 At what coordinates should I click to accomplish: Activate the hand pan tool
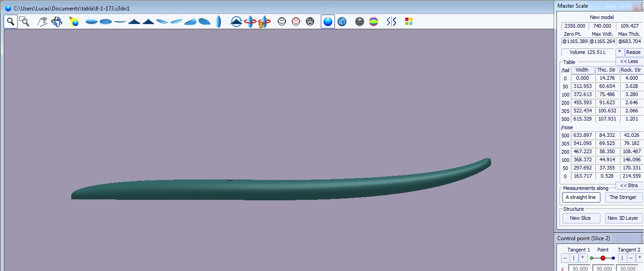pos(42,21)
